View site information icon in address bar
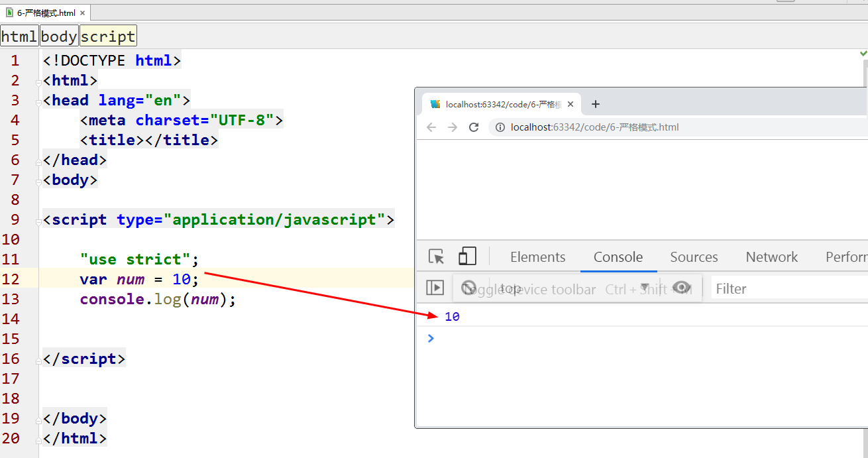Screen dimensions: 868x458 tap(501, 127)
